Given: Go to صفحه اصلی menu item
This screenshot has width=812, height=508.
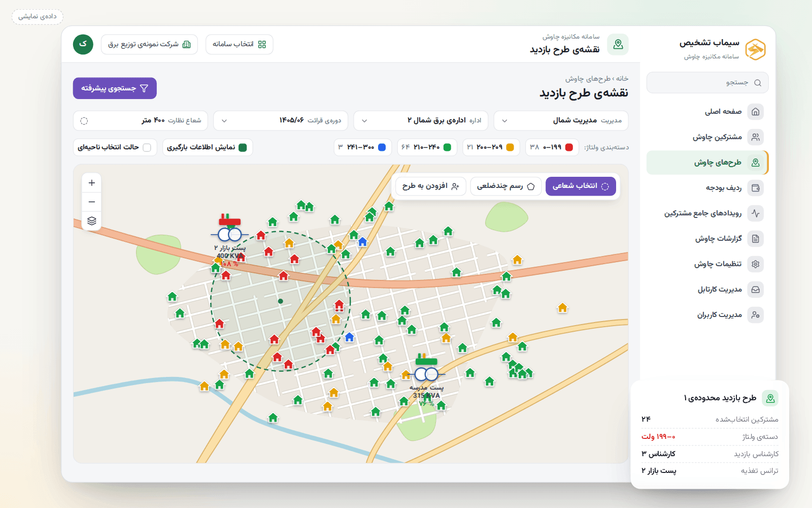Looking at the screenshot, I should click(x=707, y=112).
